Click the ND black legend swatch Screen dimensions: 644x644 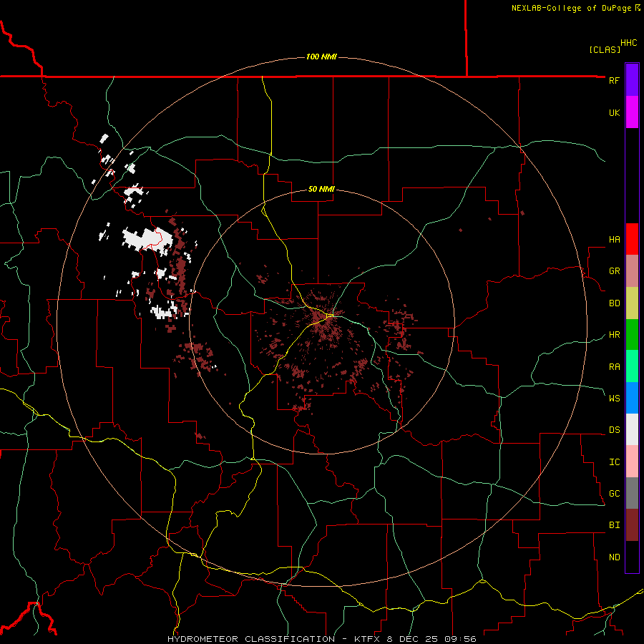632,557
